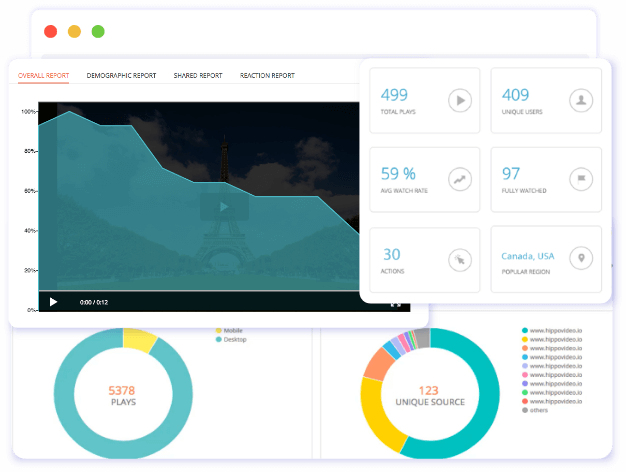Switch to Demographic Report tab
The width and height of the screenshot is (626, 472).
121,75
